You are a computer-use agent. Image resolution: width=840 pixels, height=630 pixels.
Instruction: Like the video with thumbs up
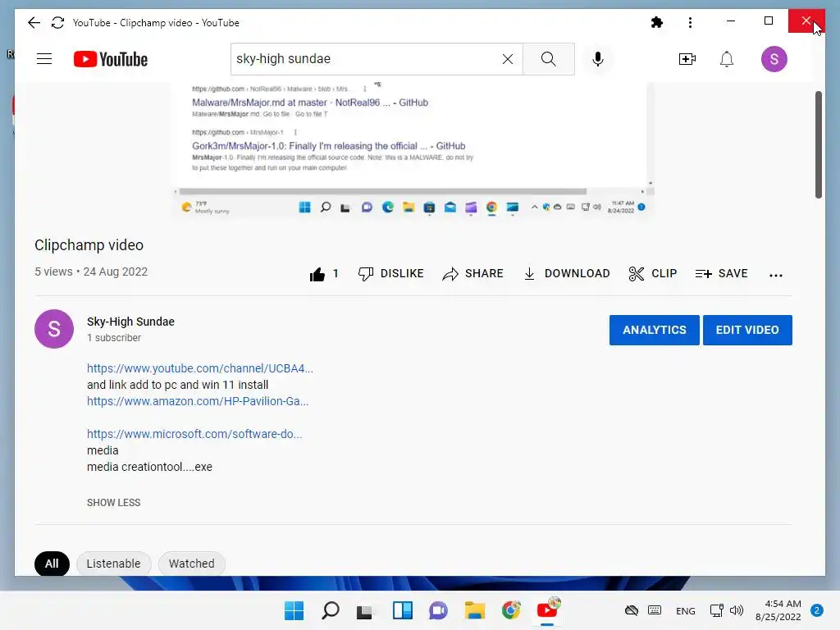coord(324,274)
